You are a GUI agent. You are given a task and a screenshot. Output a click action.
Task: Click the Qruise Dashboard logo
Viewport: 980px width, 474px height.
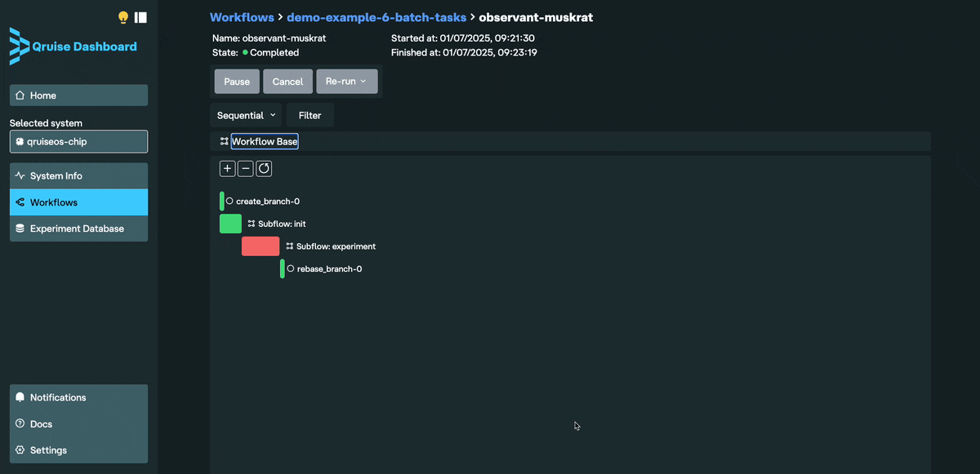[x=73, y=47]
